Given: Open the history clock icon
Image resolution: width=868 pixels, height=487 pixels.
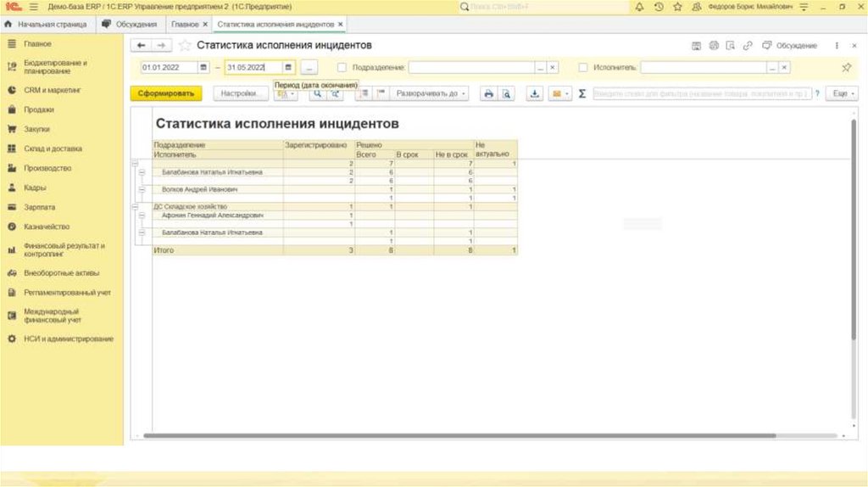Looking at the screenshot, I should (658, 7).
